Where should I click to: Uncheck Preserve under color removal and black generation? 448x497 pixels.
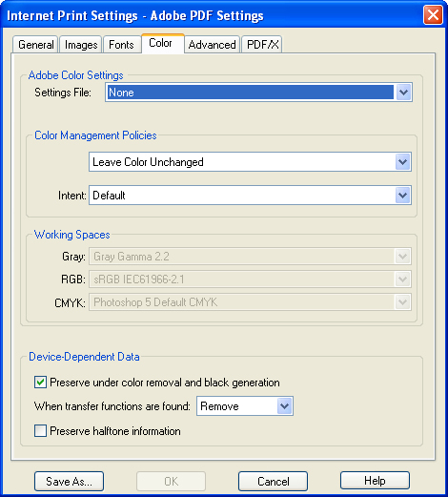40,383
